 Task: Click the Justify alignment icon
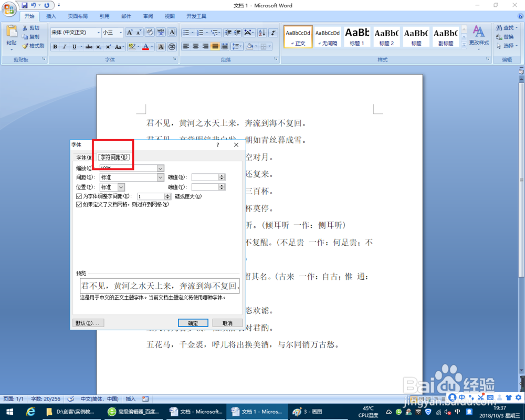(215, 46)
